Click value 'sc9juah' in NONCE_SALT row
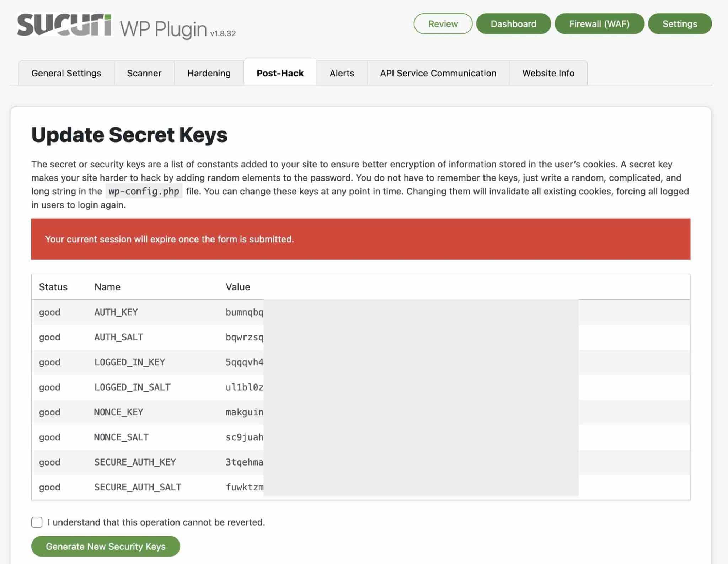 (x=245, y=437)
